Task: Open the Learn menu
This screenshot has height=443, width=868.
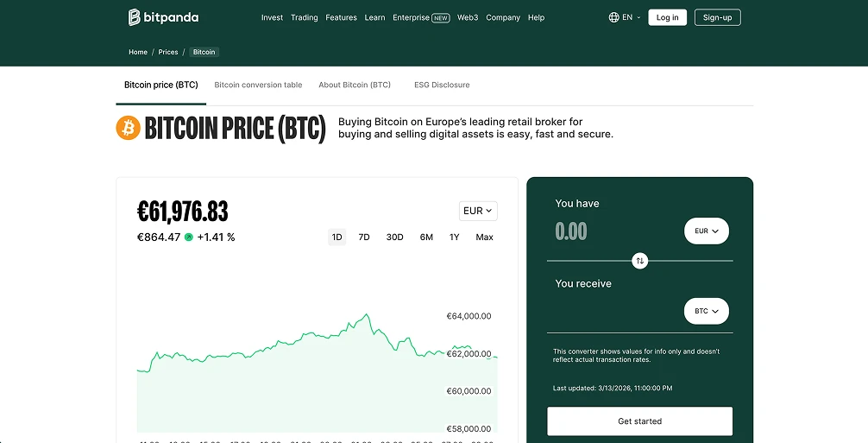Action: click(374, 17)
